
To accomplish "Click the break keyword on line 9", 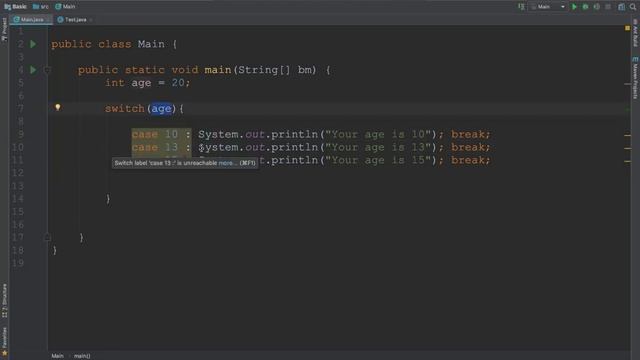I will pyautogui.click(x=468, y=134).
